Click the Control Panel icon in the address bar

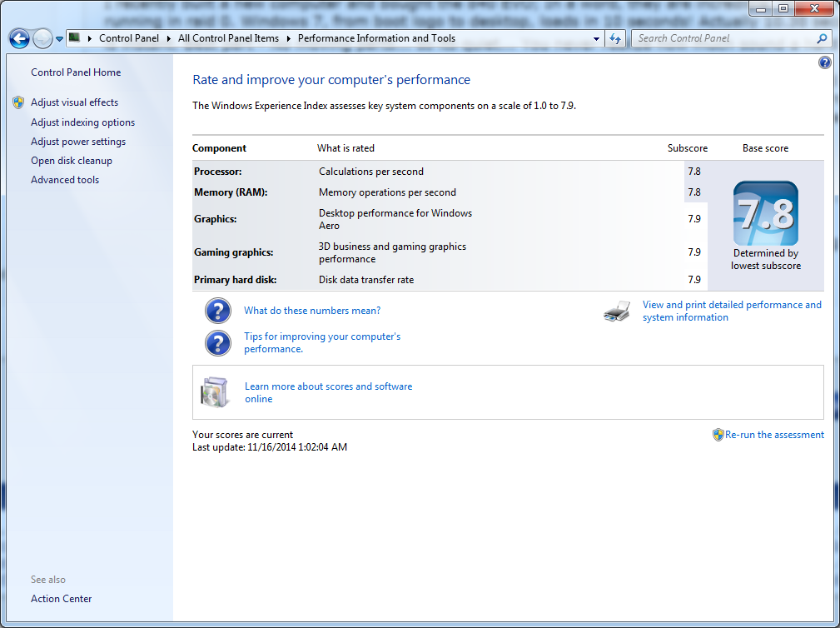pyautogui.click(x=75, y=37)
